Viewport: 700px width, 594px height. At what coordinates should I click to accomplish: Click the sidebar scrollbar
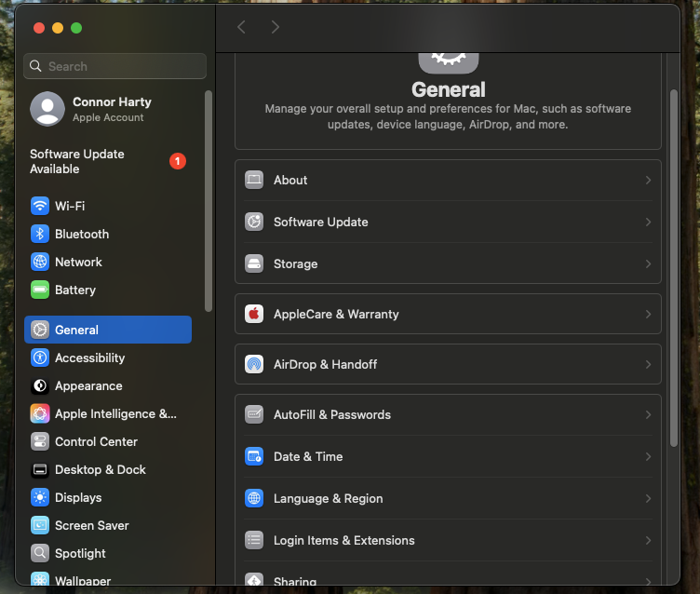[208, 201]
